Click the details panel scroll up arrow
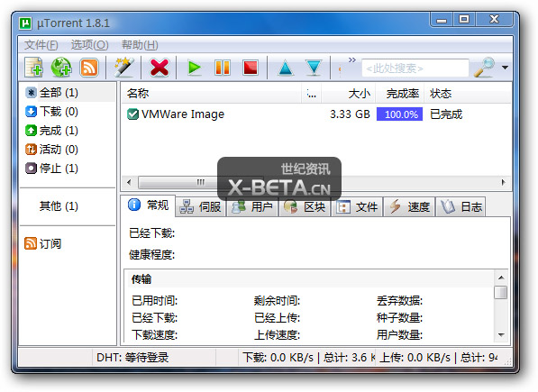The image size is (538, 392). (x=501, y=278)
